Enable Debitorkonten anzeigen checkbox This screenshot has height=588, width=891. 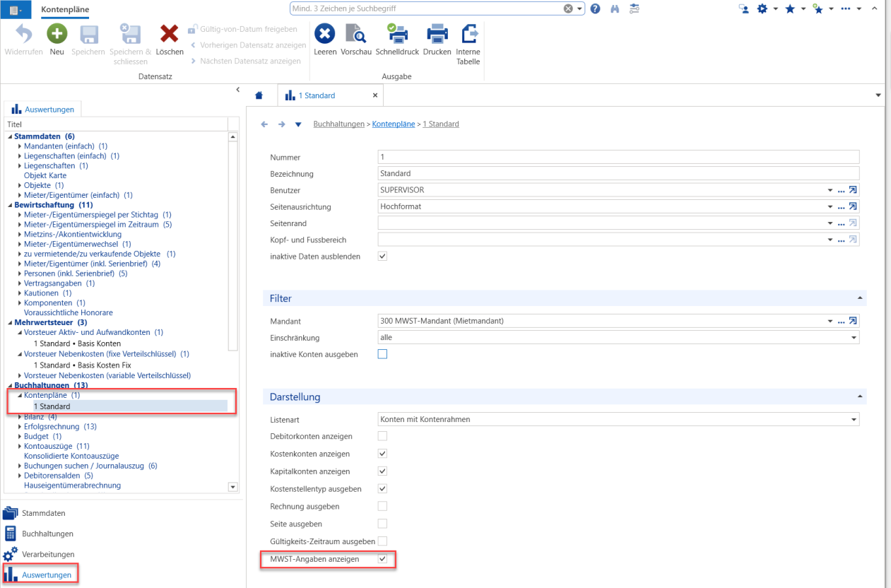383,436
